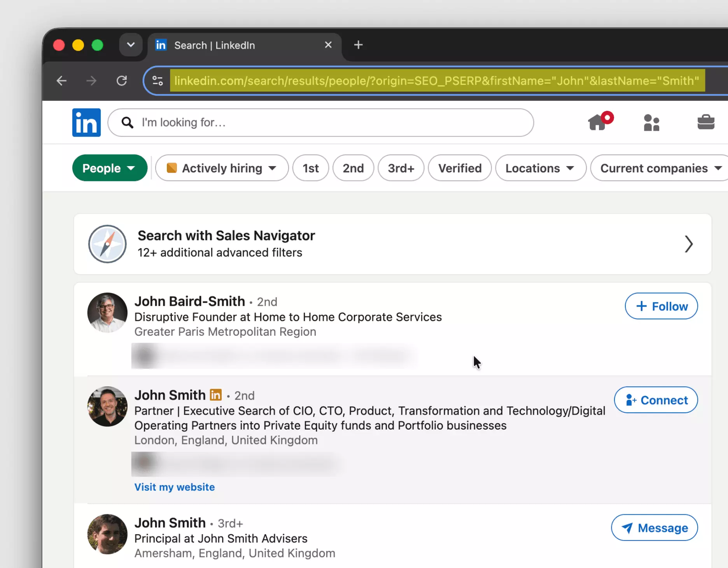
Task: Click the macOS green fullscreen window button
Action: (97, 45)
